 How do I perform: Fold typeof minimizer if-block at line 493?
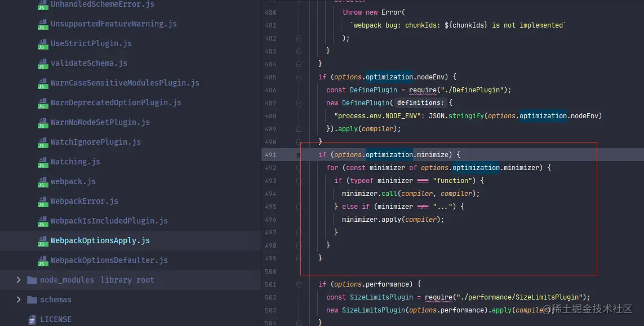[299, 181]
